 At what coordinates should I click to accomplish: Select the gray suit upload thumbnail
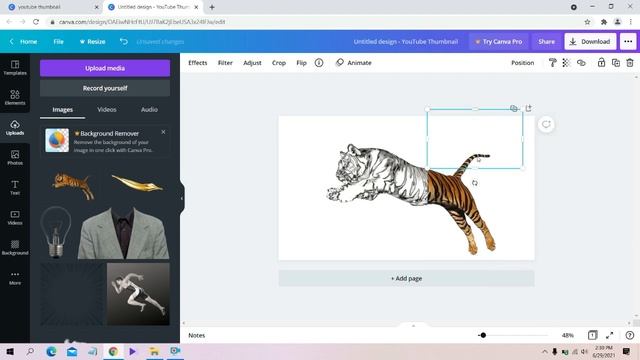click(x=123, y=232)
